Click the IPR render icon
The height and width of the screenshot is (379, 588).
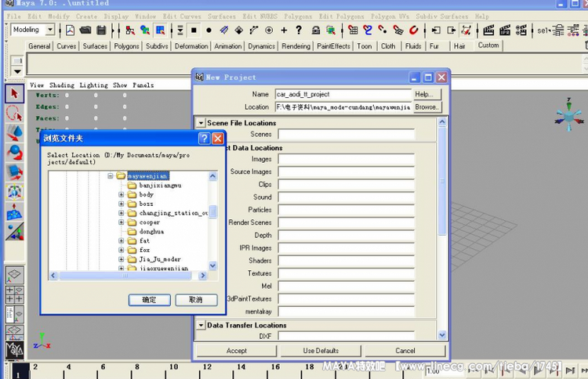(505, 31)
